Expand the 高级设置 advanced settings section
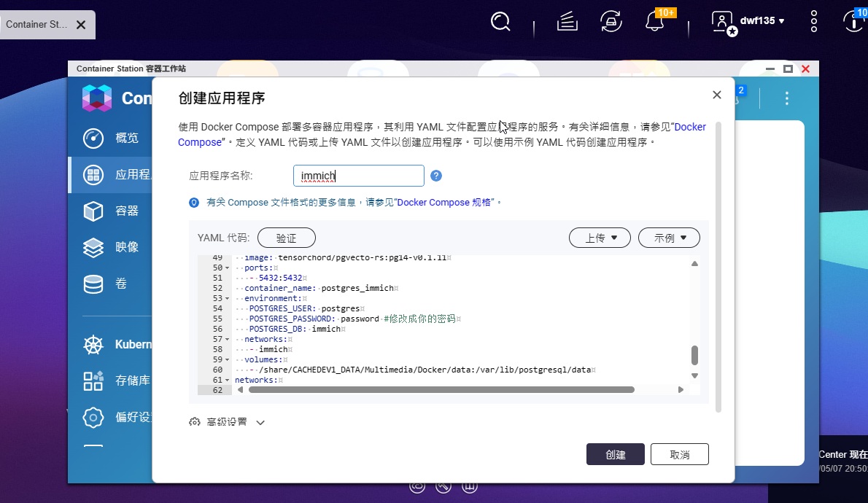 pos(227,422)
